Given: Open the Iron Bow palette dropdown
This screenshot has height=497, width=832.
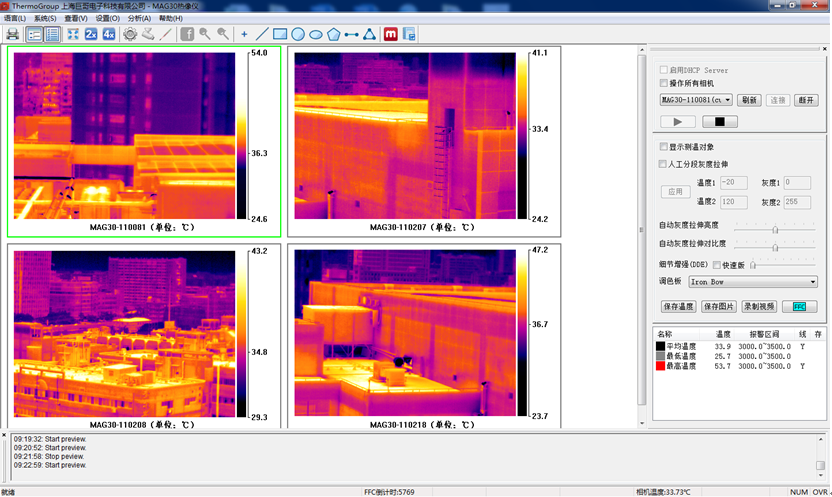Looking at the screenshot, I should pos(753,282).
